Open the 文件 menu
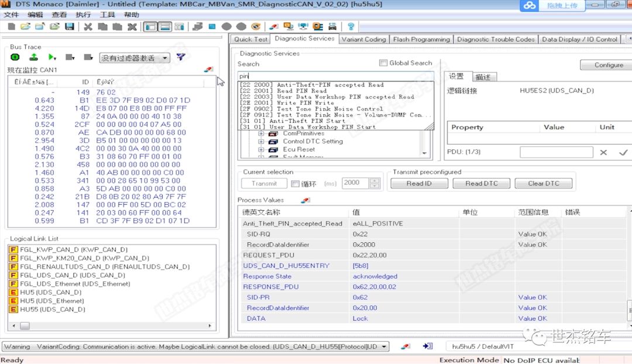The height and width of the screenshot is (364, 632). pyautogui.click(x=11, y=15)
